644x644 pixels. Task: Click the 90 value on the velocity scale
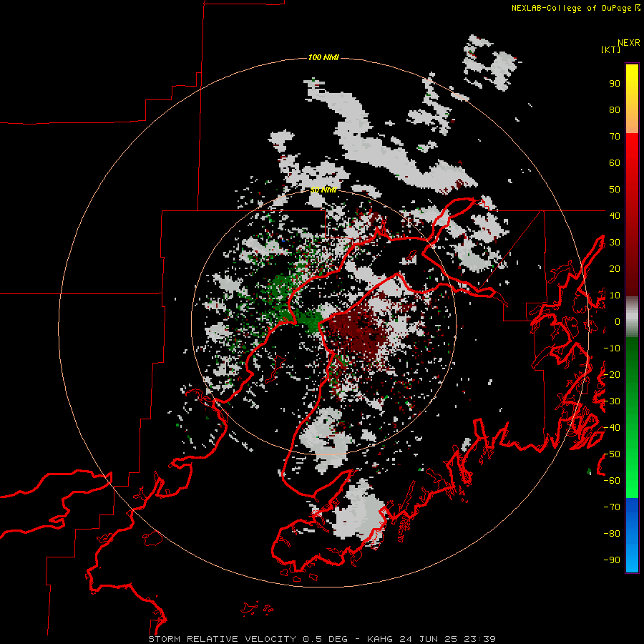coord(615,84)
